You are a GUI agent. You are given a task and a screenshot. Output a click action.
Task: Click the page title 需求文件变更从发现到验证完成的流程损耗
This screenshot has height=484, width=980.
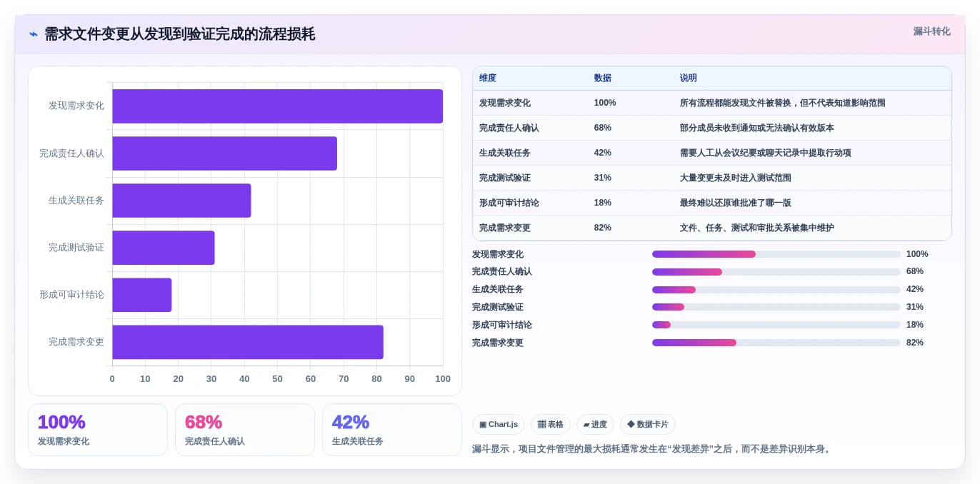coord(179,34)
